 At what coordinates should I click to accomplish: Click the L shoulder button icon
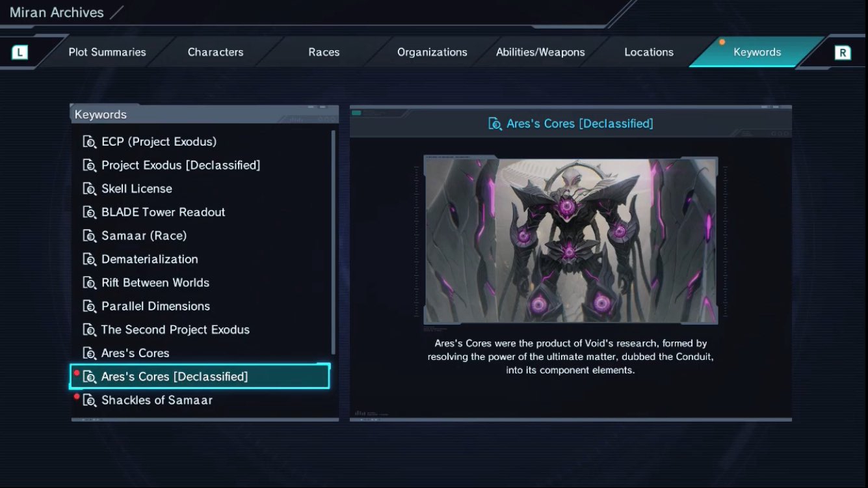pyautogui.click(x=20, y=52)
